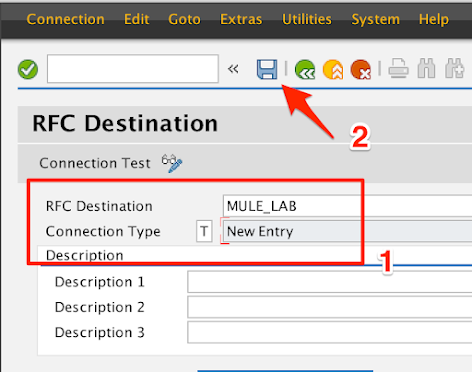Image resolution: width=472 pixels, height=372 pixels.
Task: Click the Find binoculars icon
Action: click(426, 68)
